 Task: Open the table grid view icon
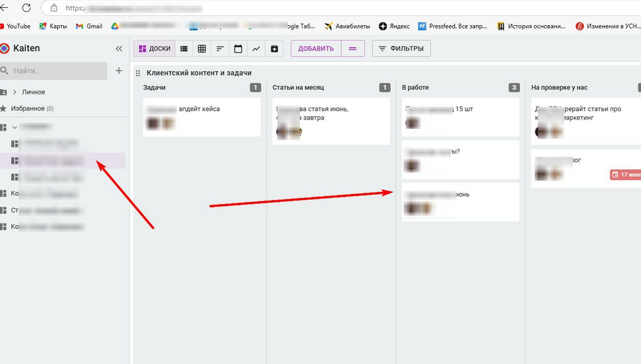202,48
